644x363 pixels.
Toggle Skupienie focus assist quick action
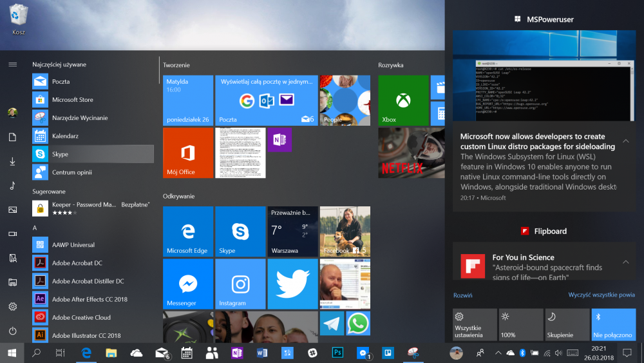click(x=567, y=324)
